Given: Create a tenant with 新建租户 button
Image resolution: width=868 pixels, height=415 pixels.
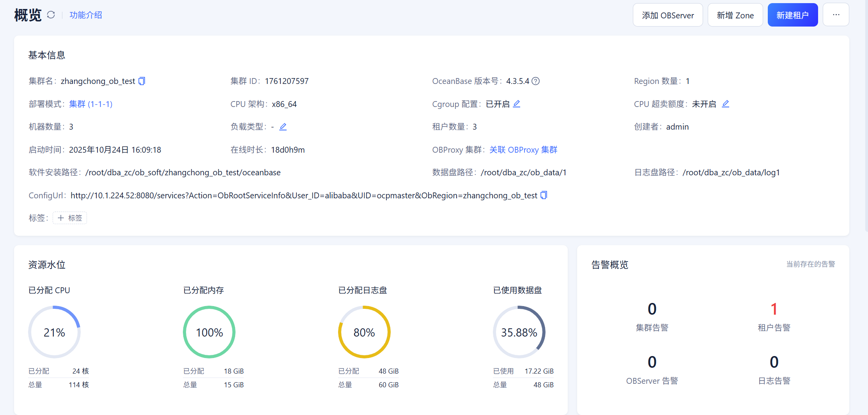Looking at the screenshot, I should coord(792,15).
